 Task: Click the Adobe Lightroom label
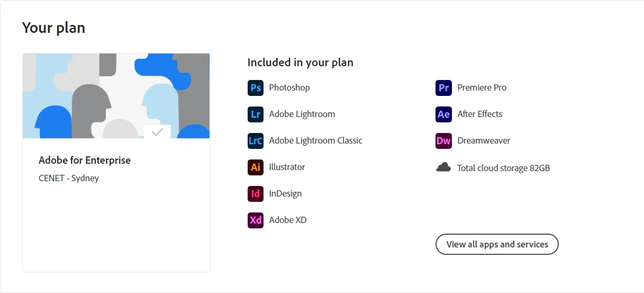click(302, 114)
